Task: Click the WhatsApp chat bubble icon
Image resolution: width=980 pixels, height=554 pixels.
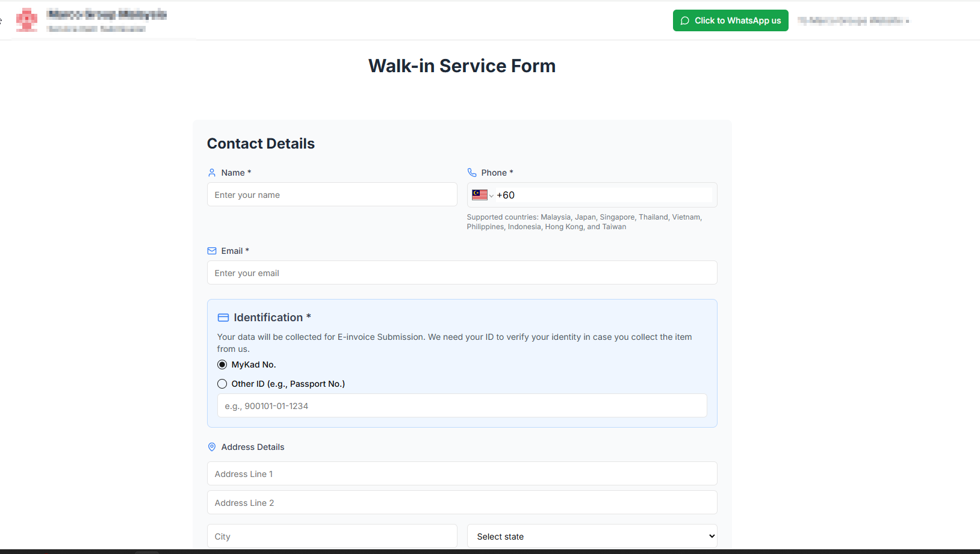Action: coord(685,20)
